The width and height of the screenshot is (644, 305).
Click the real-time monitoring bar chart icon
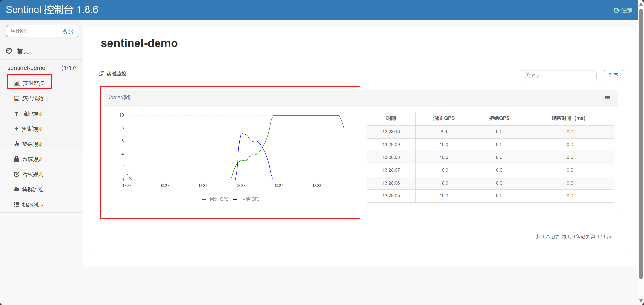pyautogui.click(x=17, y=83)
